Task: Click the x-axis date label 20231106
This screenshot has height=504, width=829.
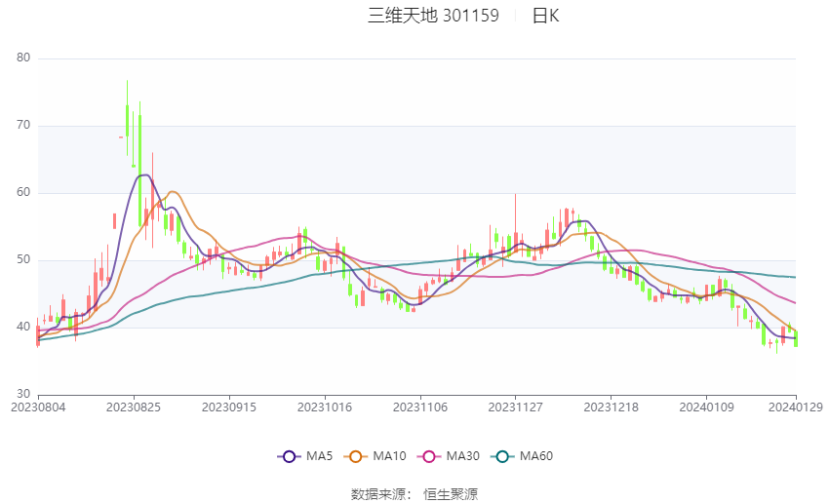Action: click(x=420, y=407)
